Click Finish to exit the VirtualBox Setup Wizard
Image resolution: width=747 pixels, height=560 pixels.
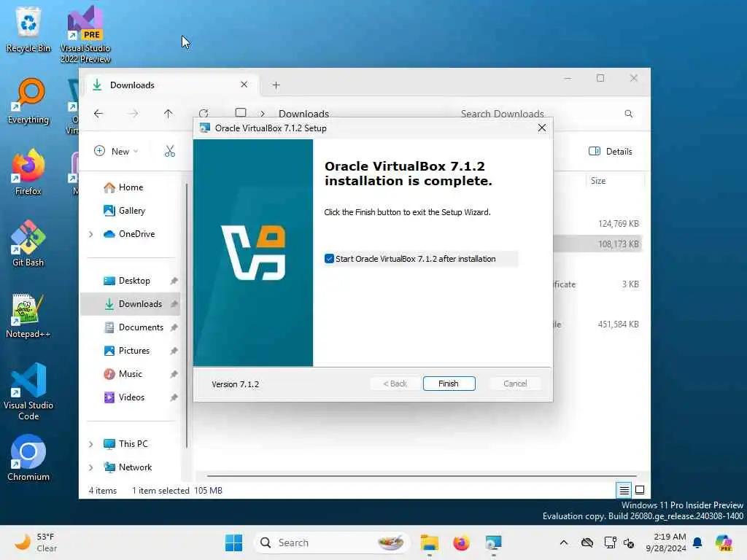449,384
